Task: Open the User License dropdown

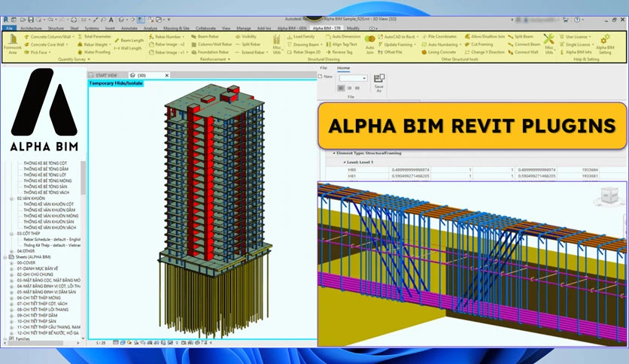Action: click(x=590, y=37)
